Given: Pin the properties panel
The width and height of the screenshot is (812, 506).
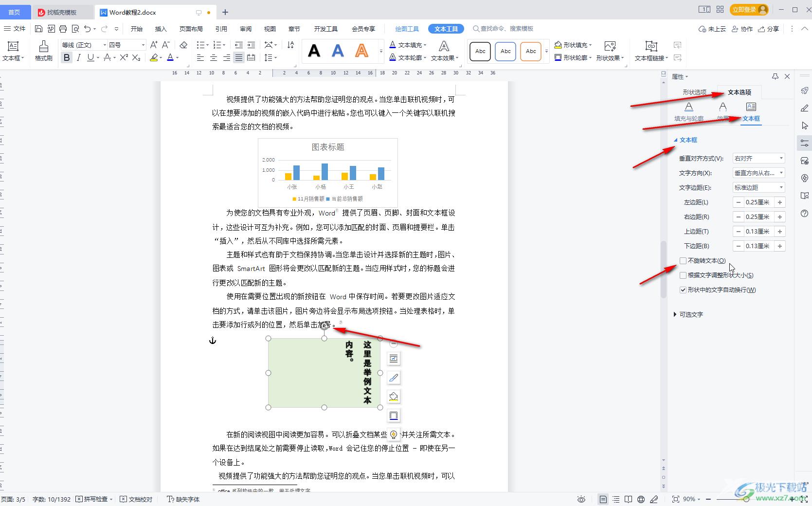Looking at the screenshot, I should (x=775, y=76).
